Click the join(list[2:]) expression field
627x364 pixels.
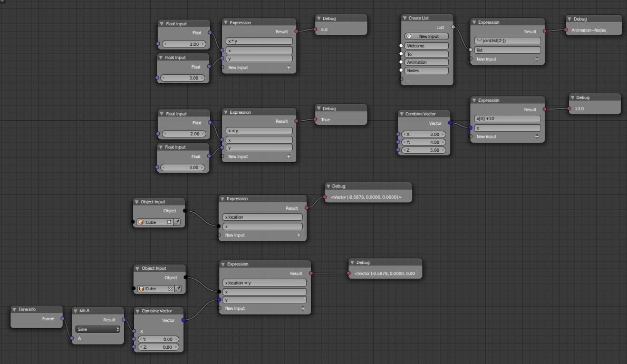507,41
